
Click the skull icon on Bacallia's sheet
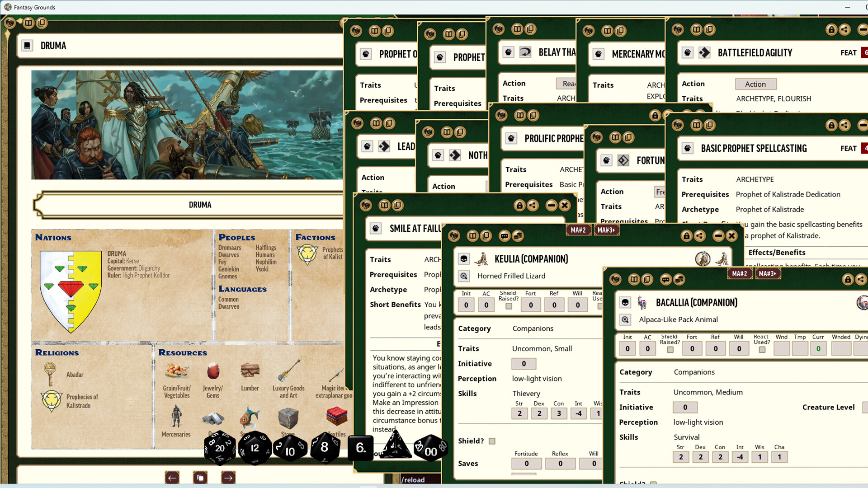click(x=625, y=302)
